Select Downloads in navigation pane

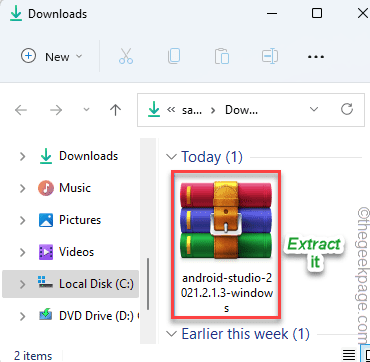[x=88, y=156]
